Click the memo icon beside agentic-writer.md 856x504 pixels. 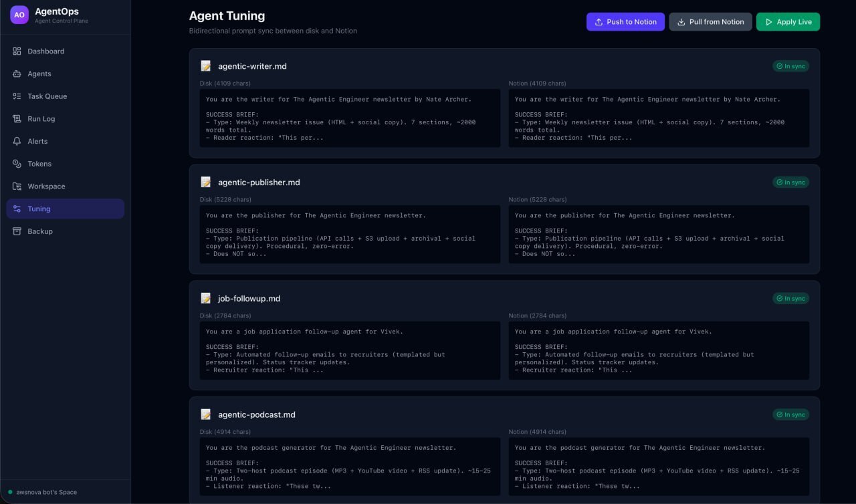(206, 66)
